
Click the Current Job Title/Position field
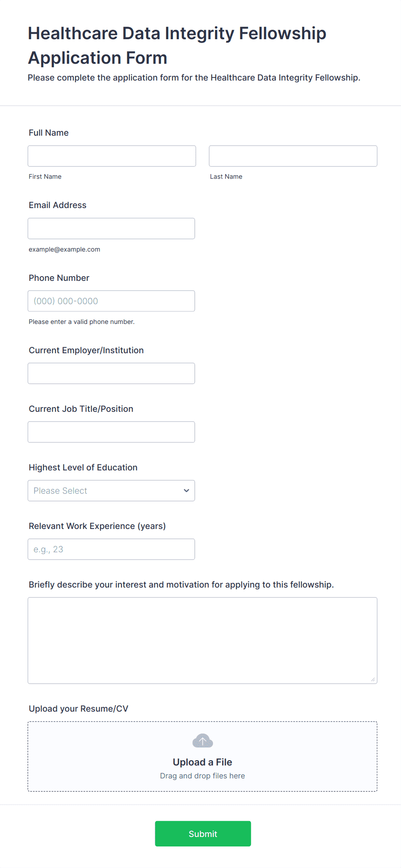point(111,432)
